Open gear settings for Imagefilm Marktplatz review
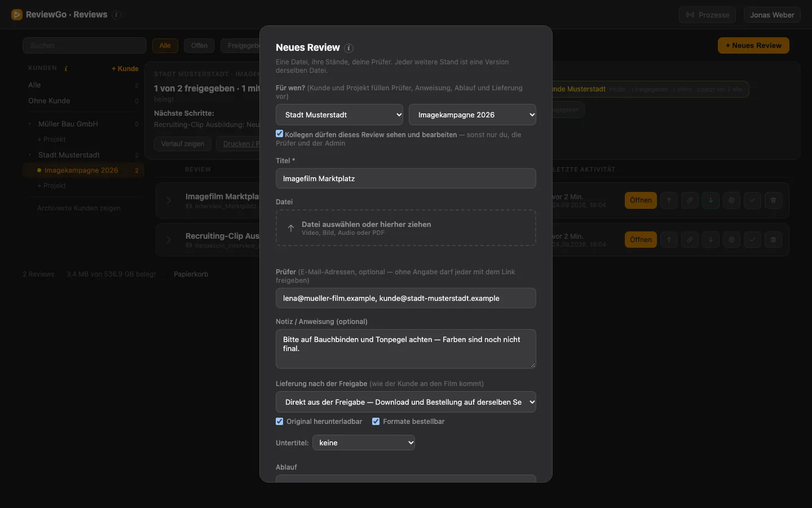812x508 pixels. pos(731,200)
